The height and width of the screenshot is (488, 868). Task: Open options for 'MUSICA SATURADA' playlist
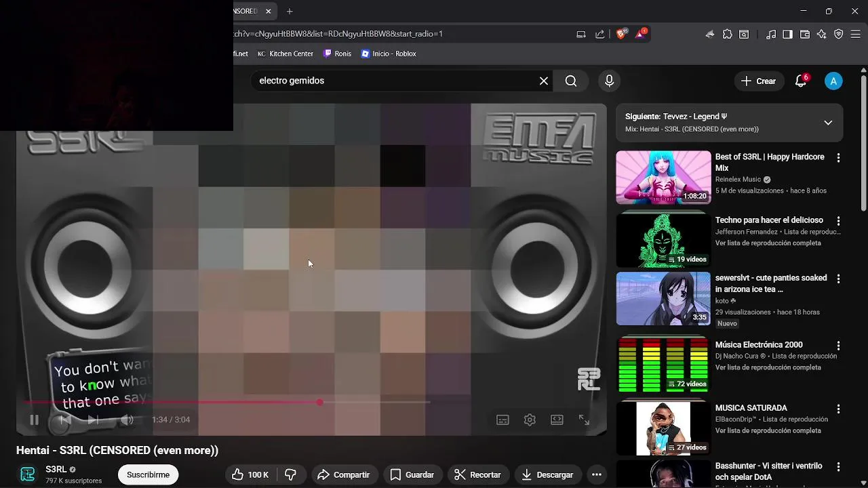pyautogui.click(x=838, y=409)
